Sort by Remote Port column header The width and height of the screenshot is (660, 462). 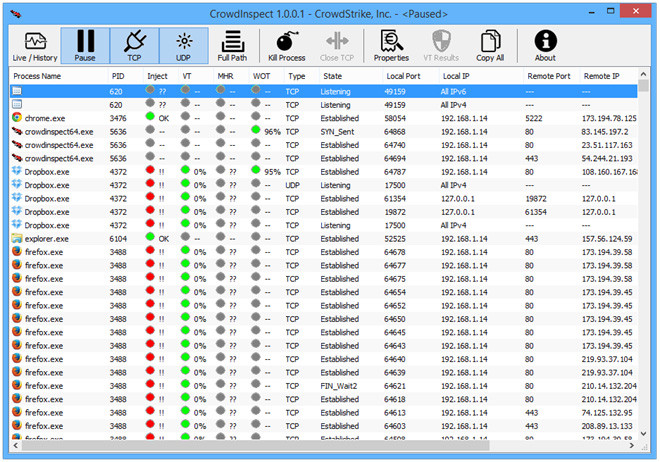tap(549, 76)
